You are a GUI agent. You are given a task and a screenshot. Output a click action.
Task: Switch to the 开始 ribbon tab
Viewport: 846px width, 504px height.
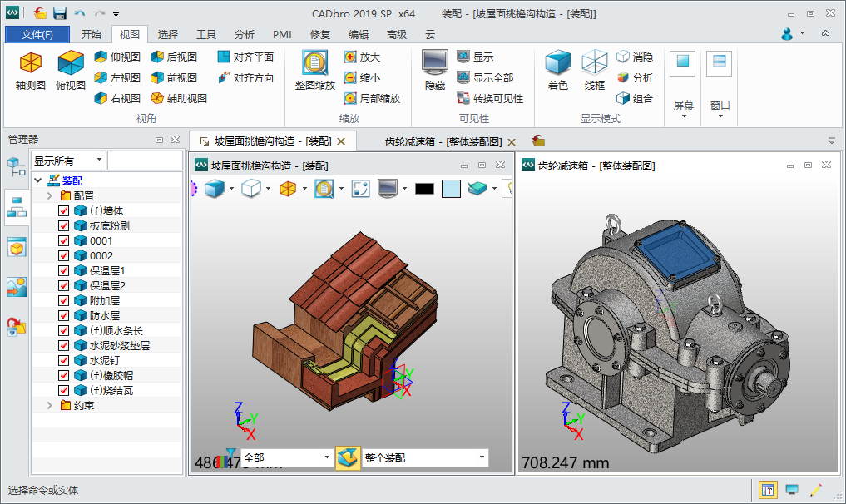(92, 35)
